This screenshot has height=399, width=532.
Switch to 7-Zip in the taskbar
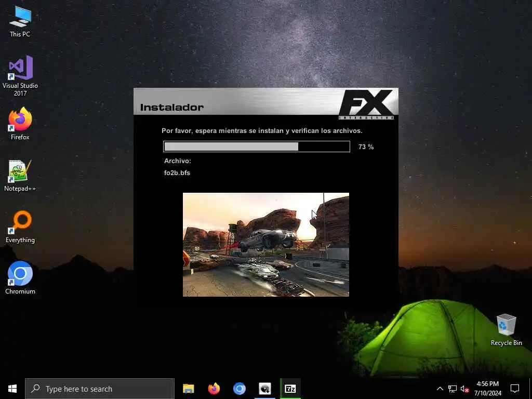pos(290,389)
